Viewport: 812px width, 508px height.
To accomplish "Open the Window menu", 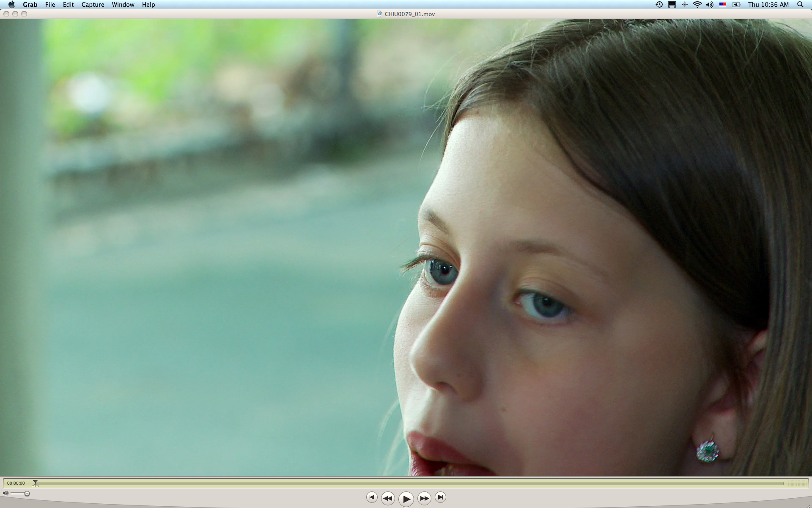I will 123,5.
